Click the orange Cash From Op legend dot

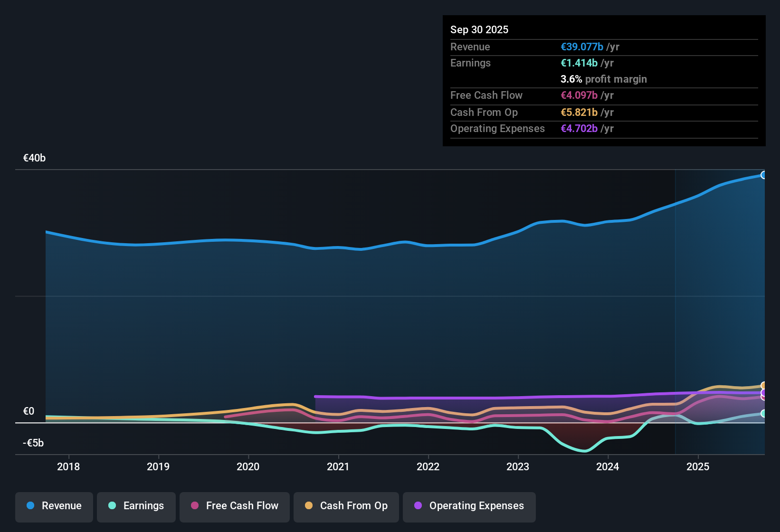[309, 506]
